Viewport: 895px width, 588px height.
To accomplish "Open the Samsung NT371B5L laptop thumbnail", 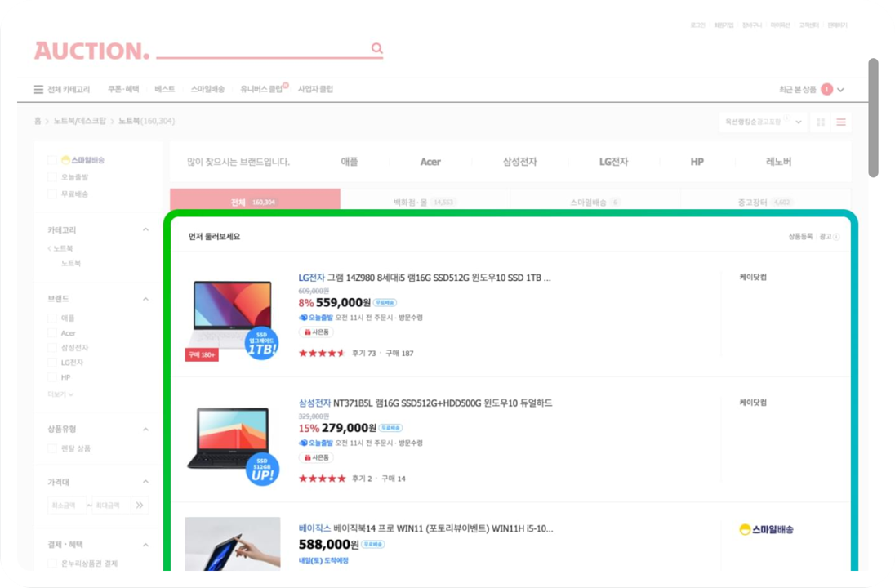I will tap(232, 444).
